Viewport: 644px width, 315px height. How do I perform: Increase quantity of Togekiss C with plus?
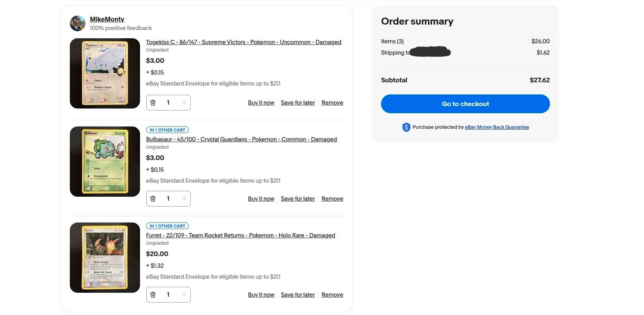[184, 103]
